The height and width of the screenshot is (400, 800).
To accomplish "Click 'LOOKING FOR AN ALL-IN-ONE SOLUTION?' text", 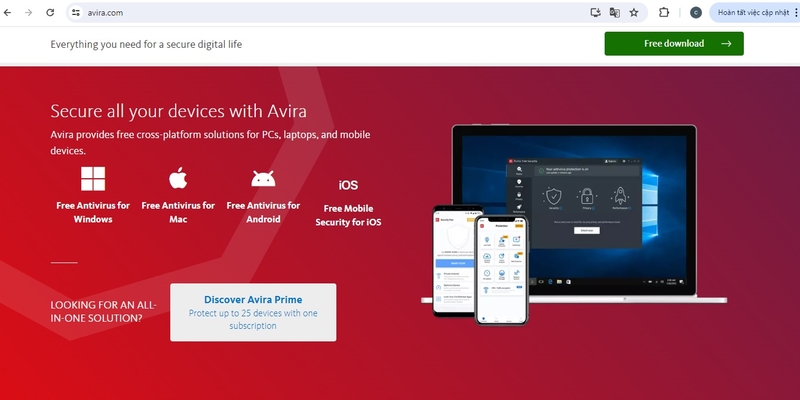I will click(x=104, y=311).
